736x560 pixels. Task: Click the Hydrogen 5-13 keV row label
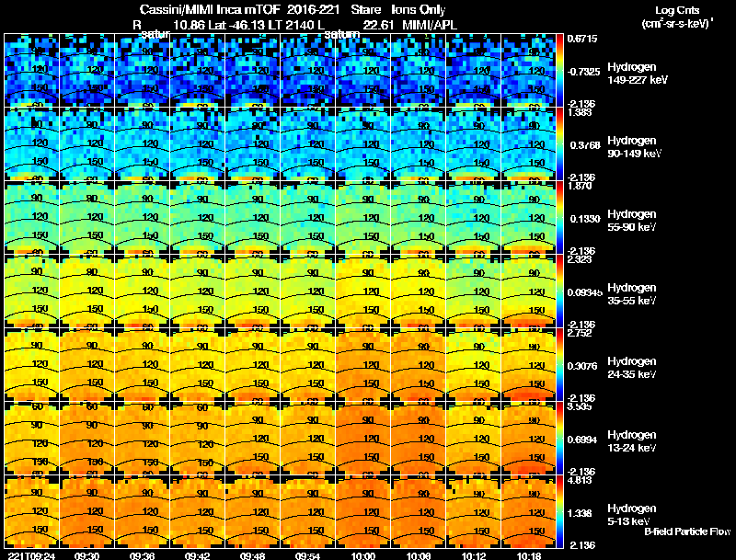pyautogui.click(x=632, y=515)
